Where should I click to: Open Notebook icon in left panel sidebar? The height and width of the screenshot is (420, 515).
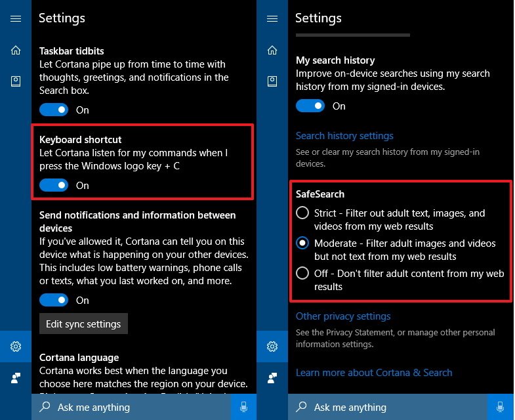pyautogui.click(x=16, y=81)
